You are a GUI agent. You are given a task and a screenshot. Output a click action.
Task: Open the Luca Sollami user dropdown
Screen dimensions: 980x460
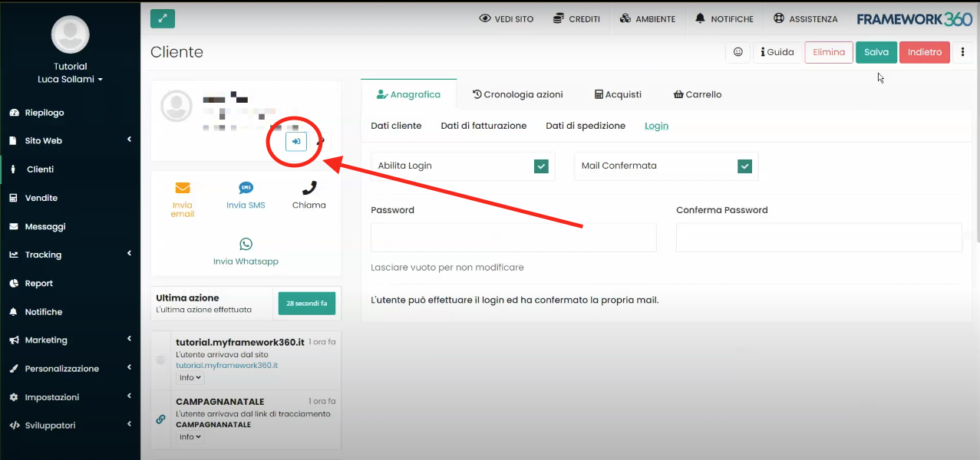pyautogui.click(x=70, y=80)
